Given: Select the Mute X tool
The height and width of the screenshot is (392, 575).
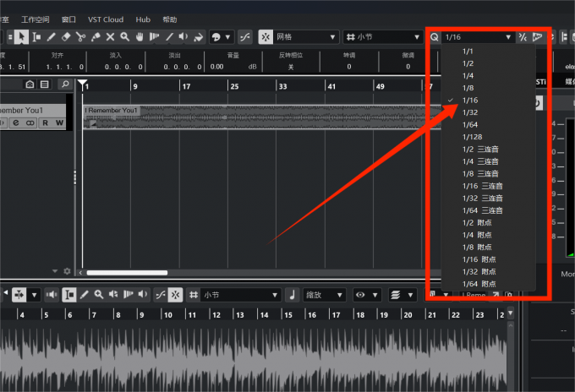Looking at the screenshot, I should click(x=110, y=37).
